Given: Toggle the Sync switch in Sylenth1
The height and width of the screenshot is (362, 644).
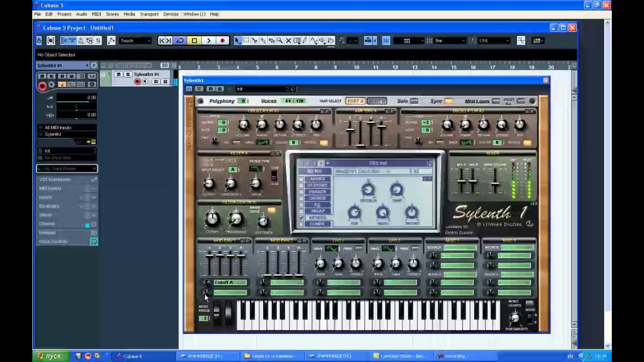Looking at the screenshot, I should pos(448,101).
